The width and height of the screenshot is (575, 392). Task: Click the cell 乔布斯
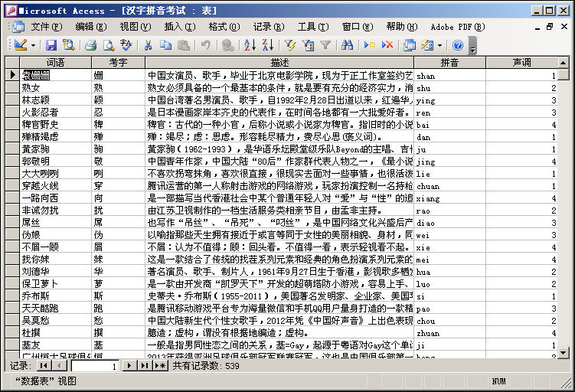(56, 296)
